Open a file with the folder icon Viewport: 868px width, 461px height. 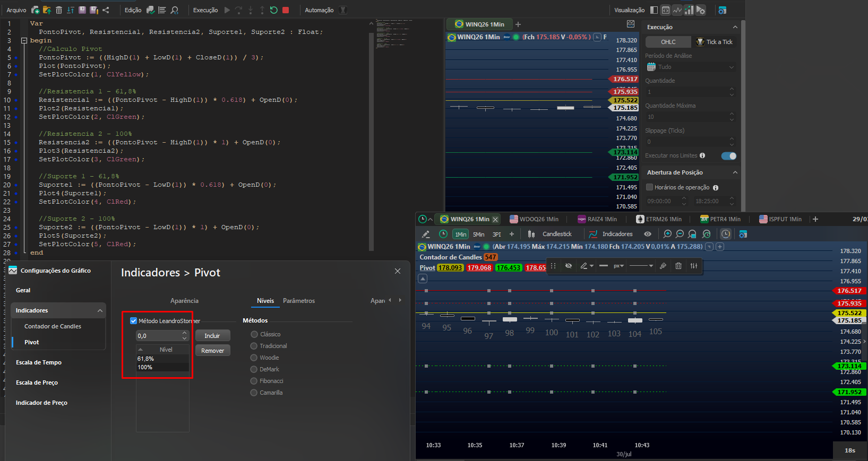[47, 10]
